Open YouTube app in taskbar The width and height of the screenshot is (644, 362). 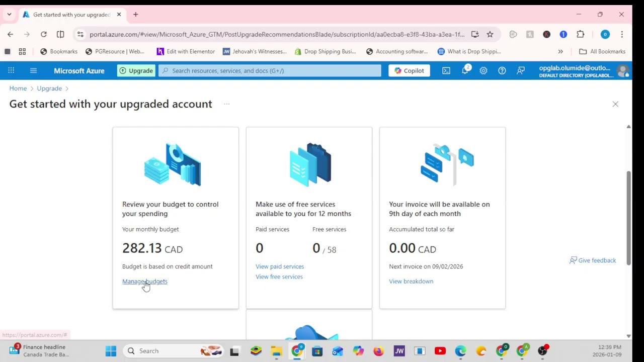(x=440, y=351)
